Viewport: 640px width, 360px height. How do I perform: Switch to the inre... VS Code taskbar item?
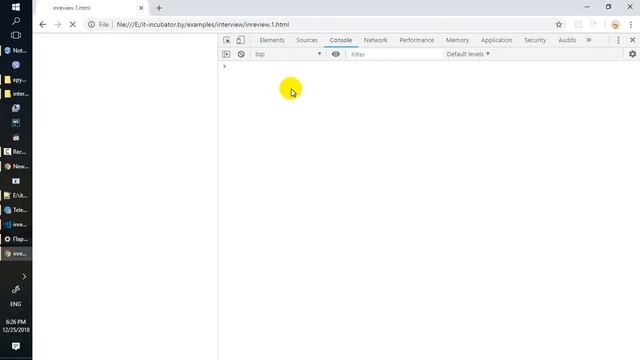click(16, 224)
